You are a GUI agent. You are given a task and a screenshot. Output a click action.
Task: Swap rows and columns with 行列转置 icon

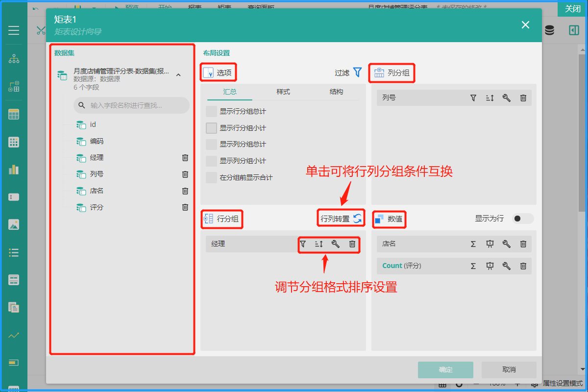coord(358,219)
